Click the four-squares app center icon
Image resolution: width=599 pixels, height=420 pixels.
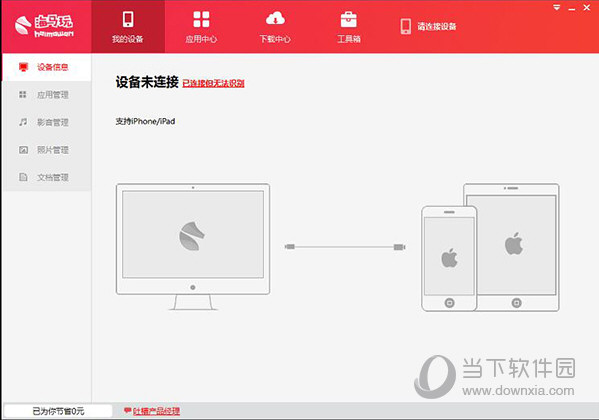[x=201, y=19]
